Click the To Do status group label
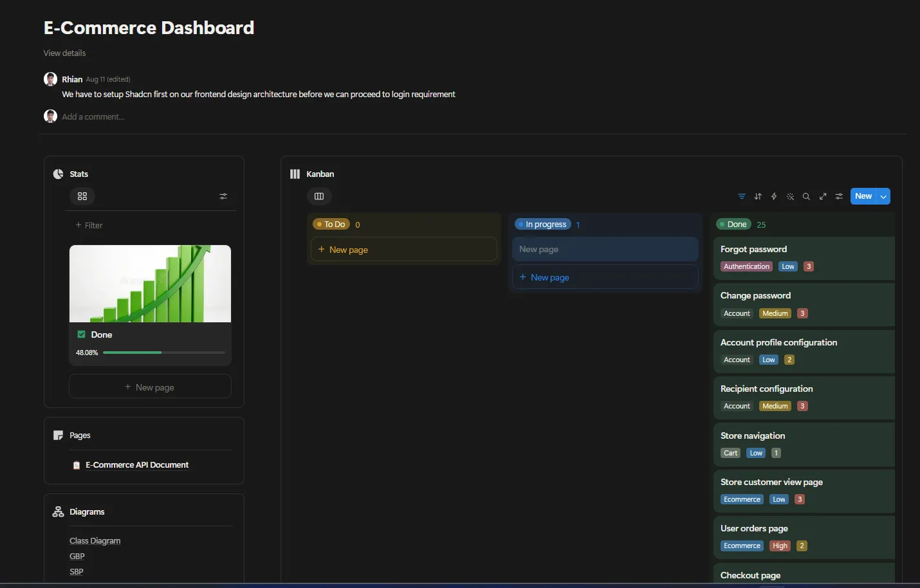Image resolution: width=920 pixels, height=588 pixels. click(x=331, y=225)
